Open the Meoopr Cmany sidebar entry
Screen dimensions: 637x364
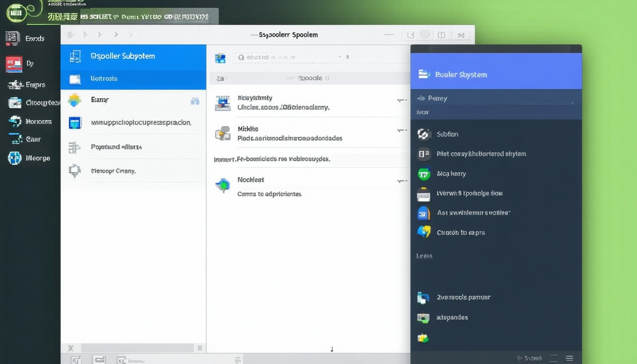click(x=113, y=171)
